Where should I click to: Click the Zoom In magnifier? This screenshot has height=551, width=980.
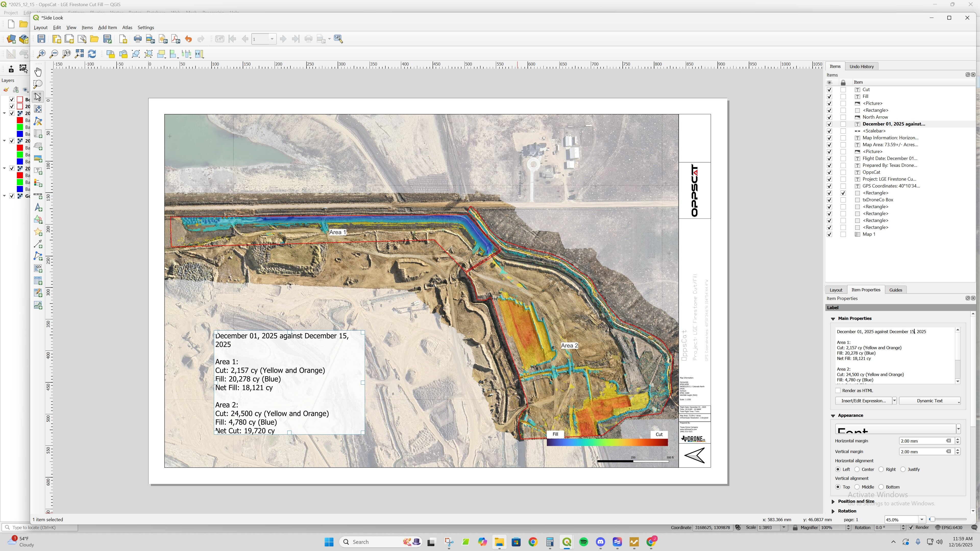(41, 54)
